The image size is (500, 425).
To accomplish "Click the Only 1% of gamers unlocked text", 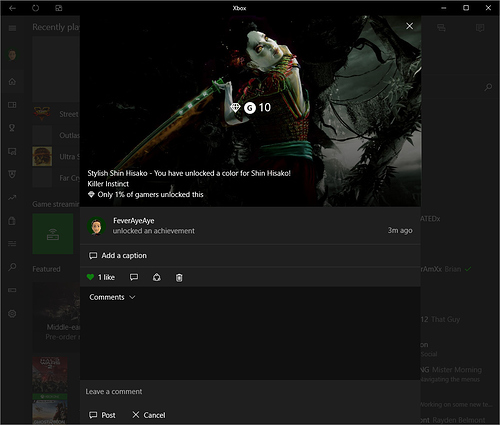I will 150,195.
